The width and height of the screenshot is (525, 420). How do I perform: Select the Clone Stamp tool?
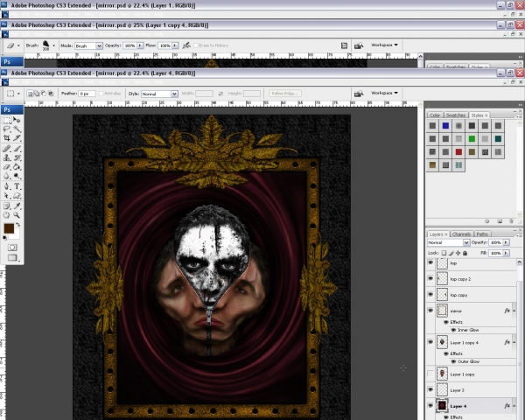click(7, 157)
